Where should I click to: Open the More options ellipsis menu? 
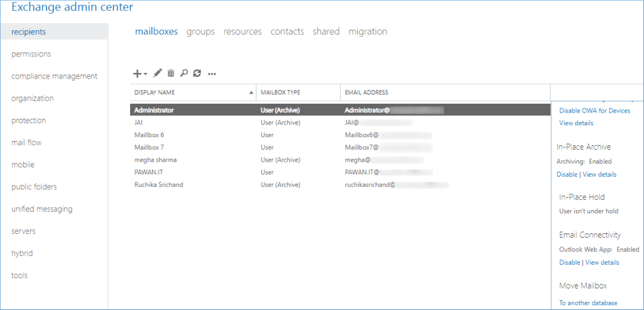point(212,74)
